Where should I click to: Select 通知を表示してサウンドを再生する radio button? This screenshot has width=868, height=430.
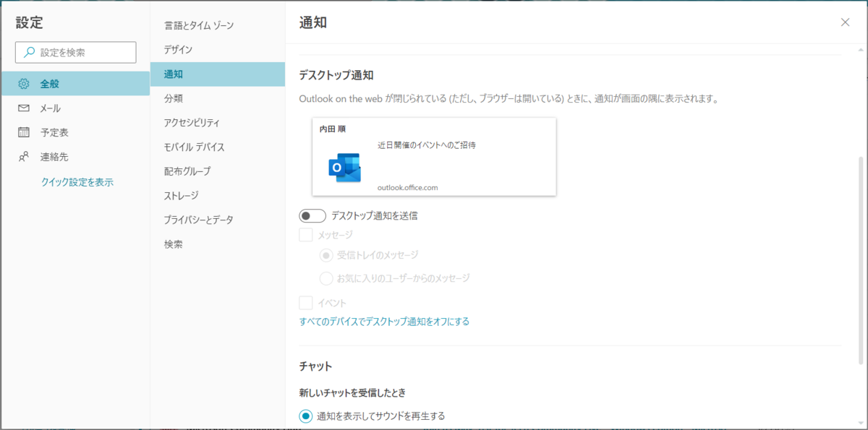[x=306, y=416]
